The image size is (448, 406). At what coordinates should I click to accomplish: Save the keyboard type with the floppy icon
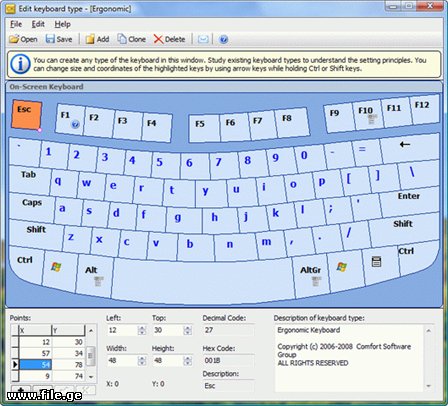(x=59, y=39)
